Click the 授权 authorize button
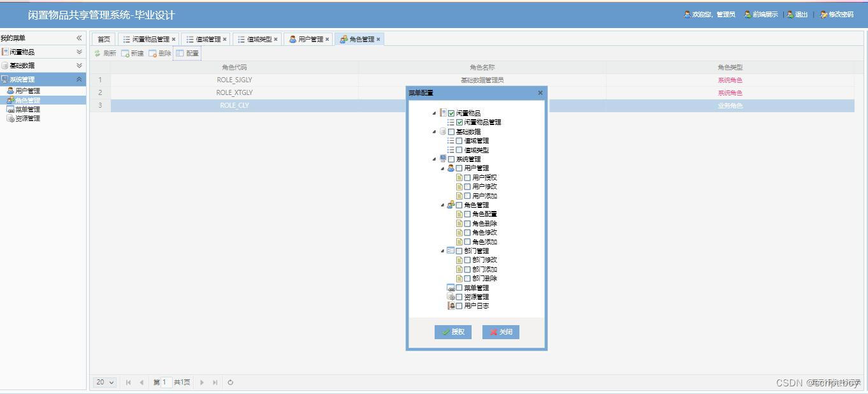Viewport: 868px width, 394px height. (453, 332)
